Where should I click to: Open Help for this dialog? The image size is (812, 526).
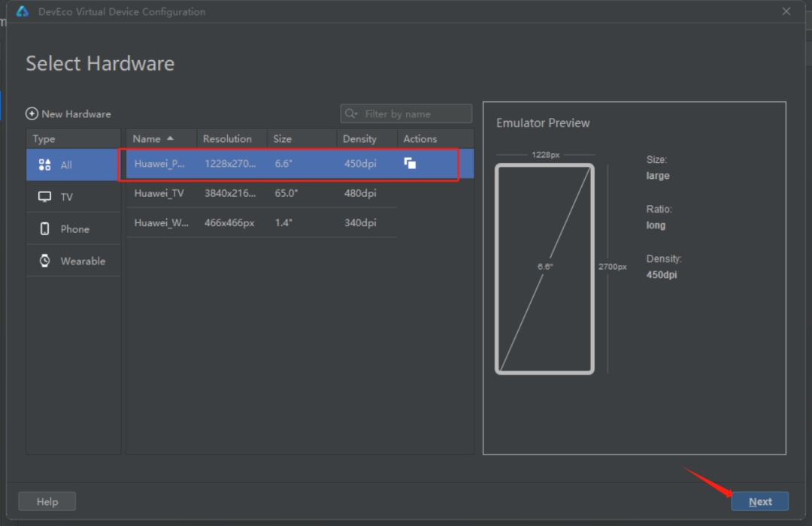(x=47, y=501)
